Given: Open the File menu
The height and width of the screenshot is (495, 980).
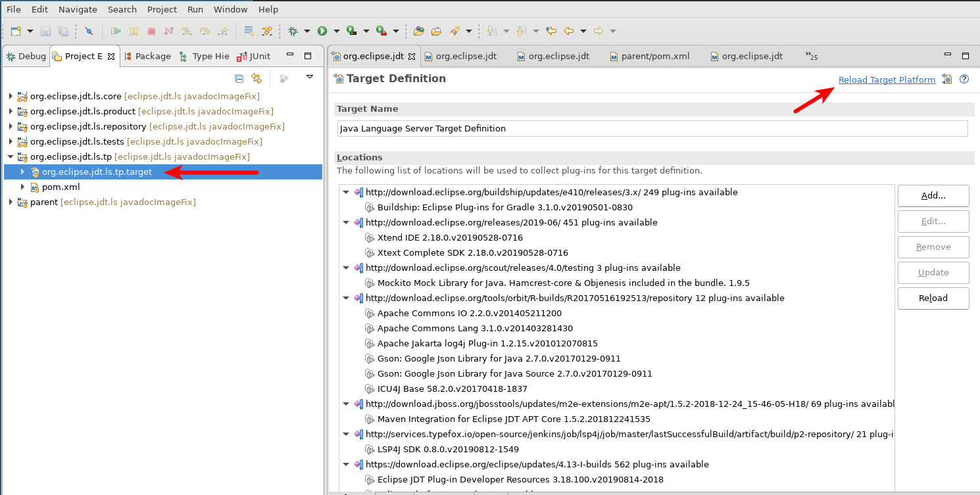Looking at the screenshot, I should (13, 9).
